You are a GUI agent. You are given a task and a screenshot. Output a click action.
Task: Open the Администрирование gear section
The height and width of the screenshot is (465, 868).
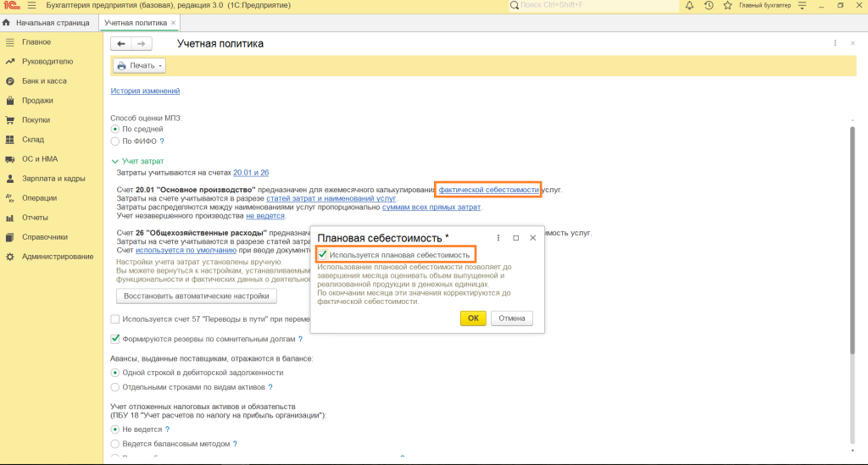click(x=57, y=257)
